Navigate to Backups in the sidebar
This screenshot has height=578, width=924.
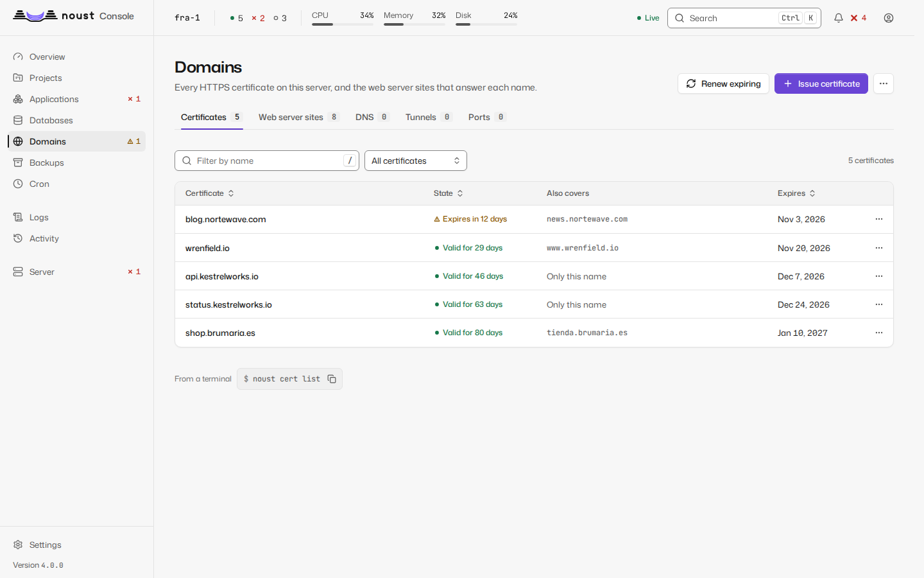(77, 162)
